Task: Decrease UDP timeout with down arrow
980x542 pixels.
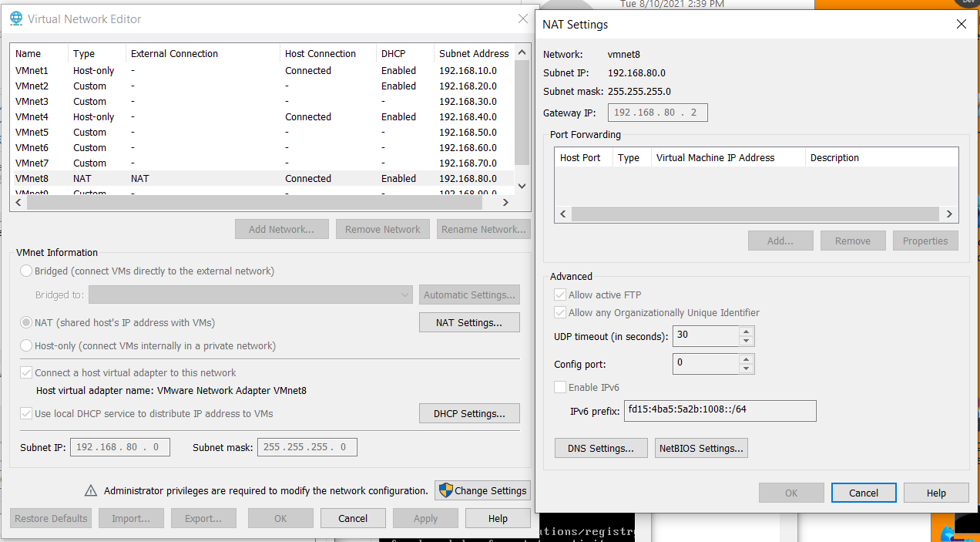Action: pyautogui.click(x=746, y=341)
